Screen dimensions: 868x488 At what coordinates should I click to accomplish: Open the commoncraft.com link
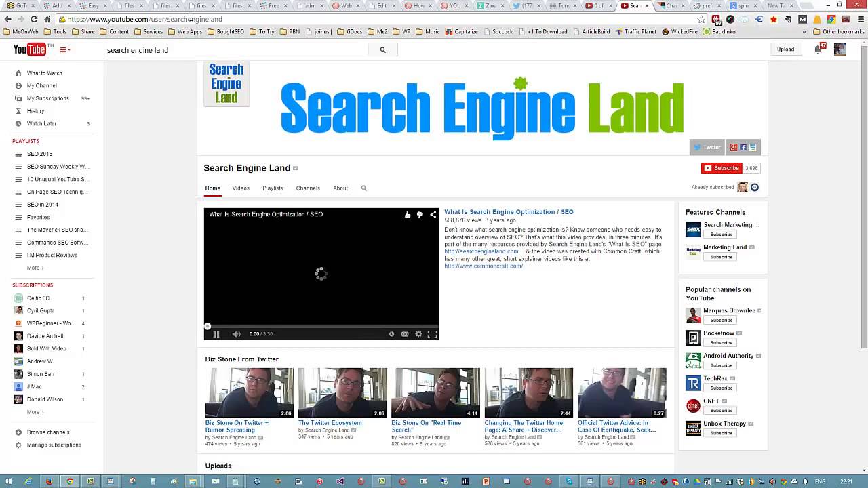click(x=484, y=266)
